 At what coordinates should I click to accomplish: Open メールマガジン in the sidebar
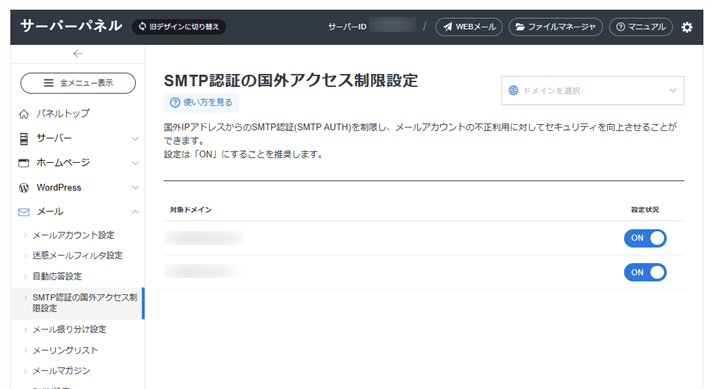(61, 371)
